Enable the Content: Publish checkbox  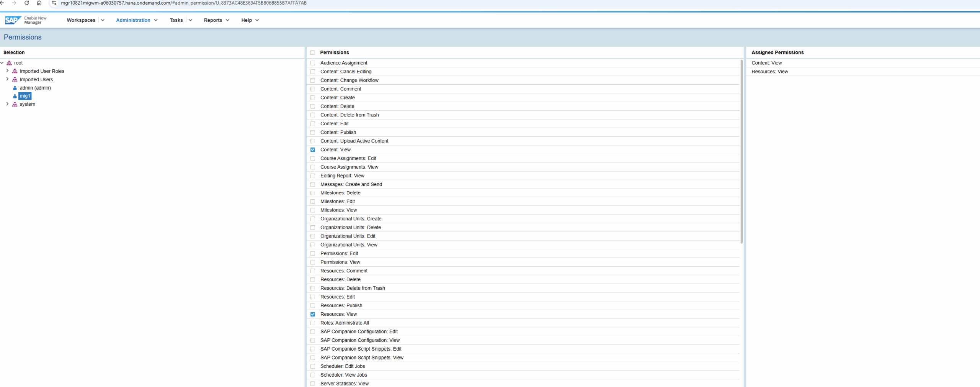pos(313,133)
